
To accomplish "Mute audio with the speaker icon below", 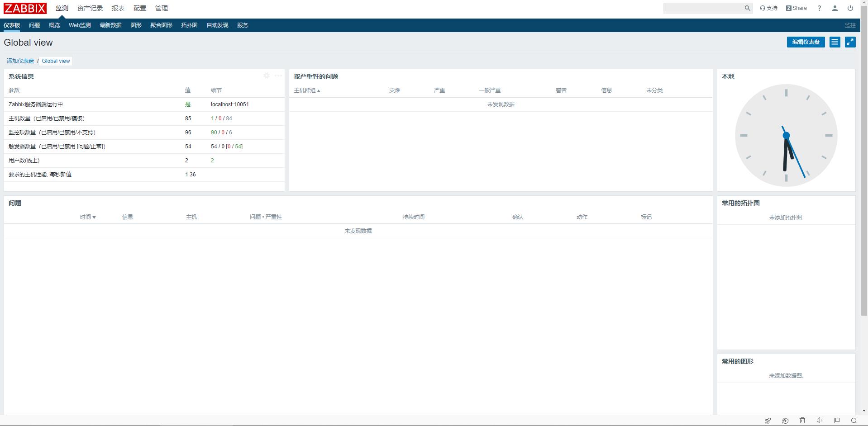I will [820, 421].
